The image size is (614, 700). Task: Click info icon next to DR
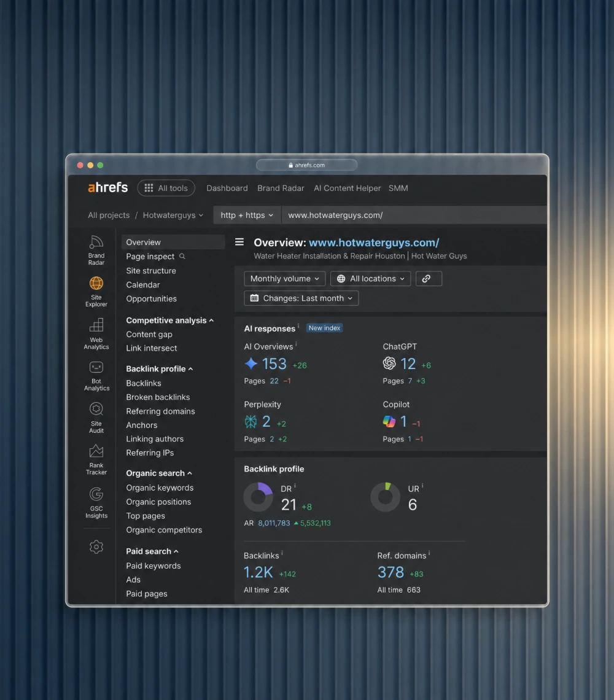pyautogui.click(x=295, y=486)
